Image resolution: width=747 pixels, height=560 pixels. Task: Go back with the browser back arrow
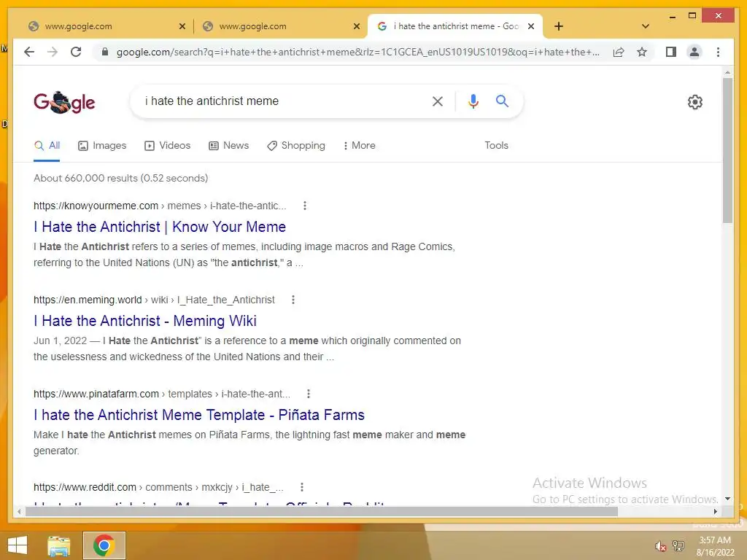click(x=29, y=52)
